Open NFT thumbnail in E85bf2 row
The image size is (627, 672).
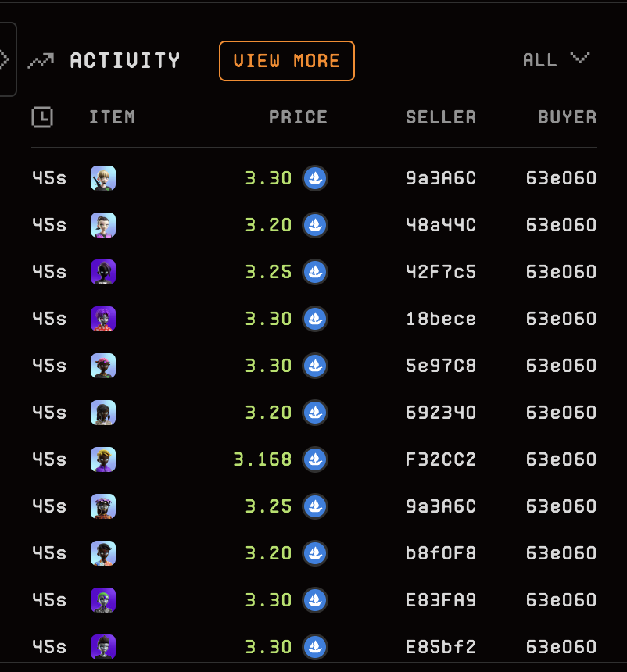[103, 647]
